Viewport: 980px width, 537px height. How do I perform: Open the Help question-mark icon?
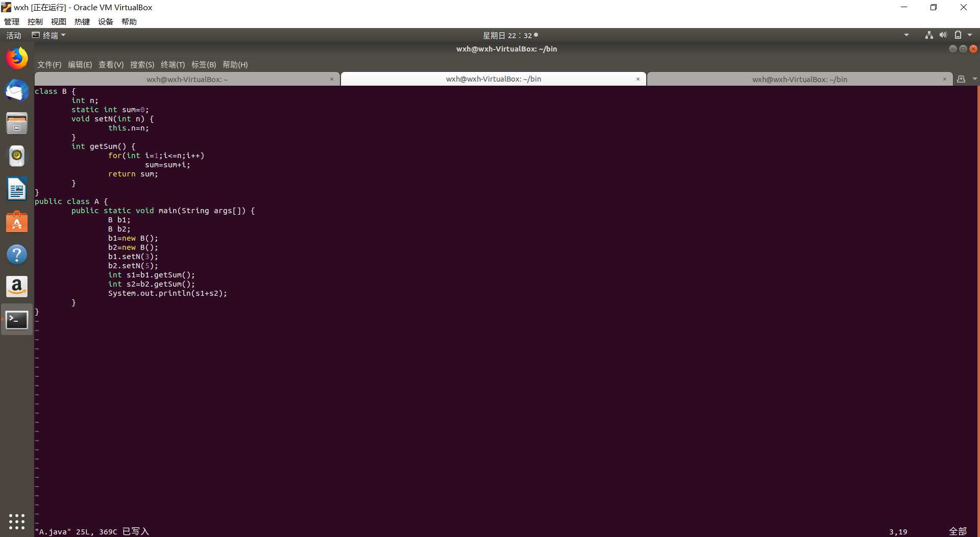tap(17, 254)
